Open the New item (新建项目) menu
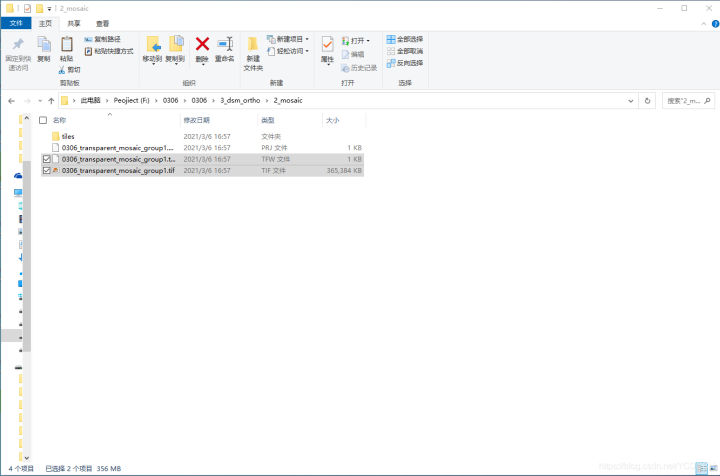The width and height of the screenshot is (720, 476). (288, 39)
